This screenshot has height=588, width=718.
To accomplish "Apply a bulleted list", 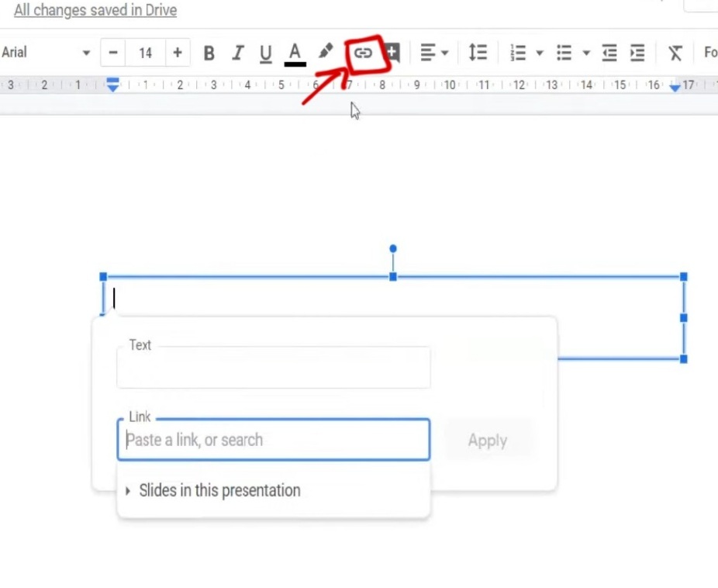I will (x=564, y=53).
